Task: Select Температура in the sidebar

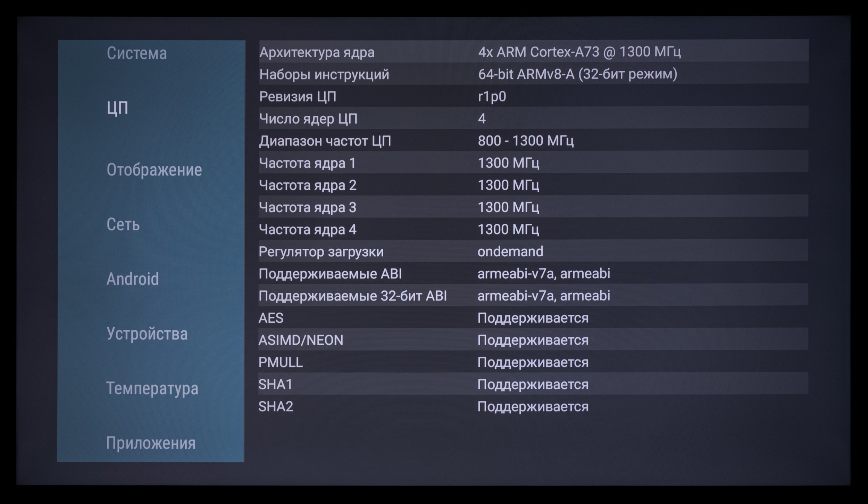Action: click(152, 388)
